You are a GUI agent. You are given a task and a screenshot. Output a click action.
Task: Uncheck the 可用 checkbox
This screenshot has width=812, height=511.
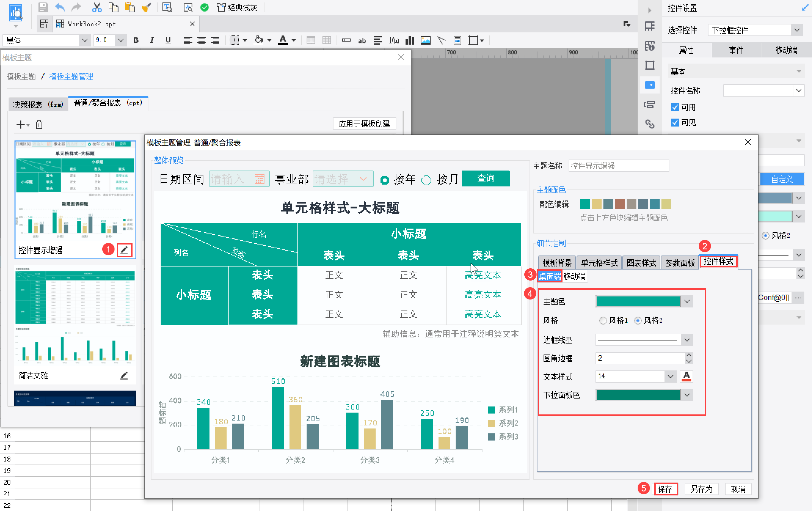(x=675, y=107)
